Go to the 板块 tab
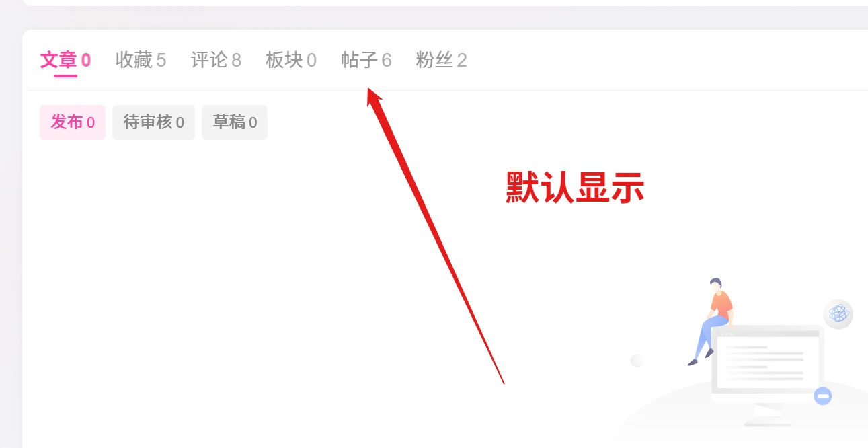 tap(291, 61)
